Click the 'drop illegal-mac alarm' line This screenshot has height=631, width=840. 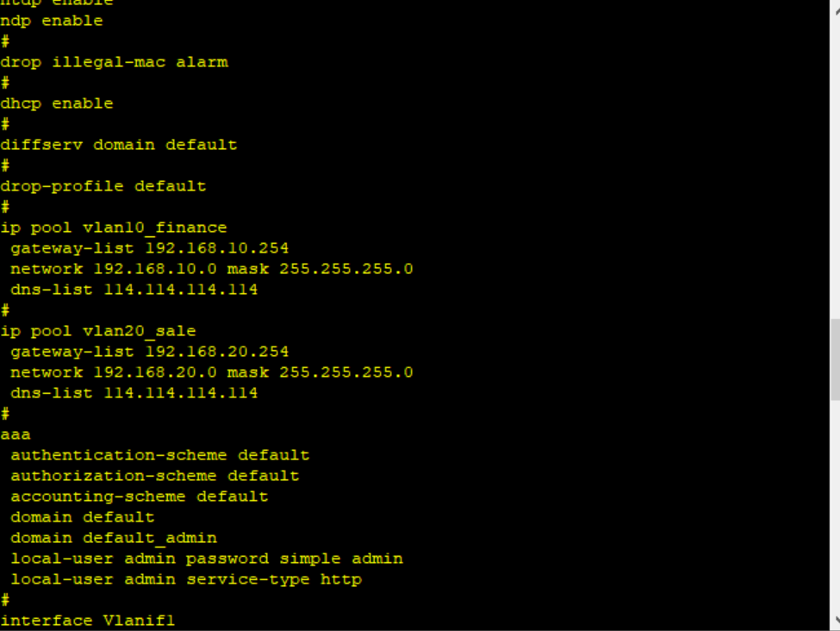click(x=114, y=62)
